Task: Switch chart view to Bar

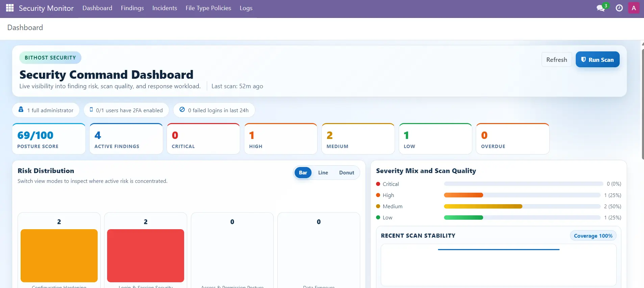Action: click(x=303, y=172)
